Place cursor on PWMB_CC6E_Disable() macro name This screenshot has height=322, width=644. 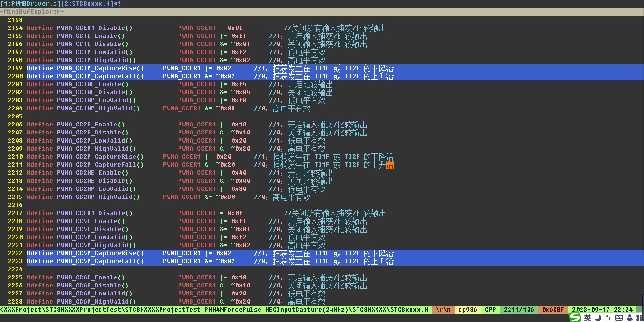tap(93, 286)
